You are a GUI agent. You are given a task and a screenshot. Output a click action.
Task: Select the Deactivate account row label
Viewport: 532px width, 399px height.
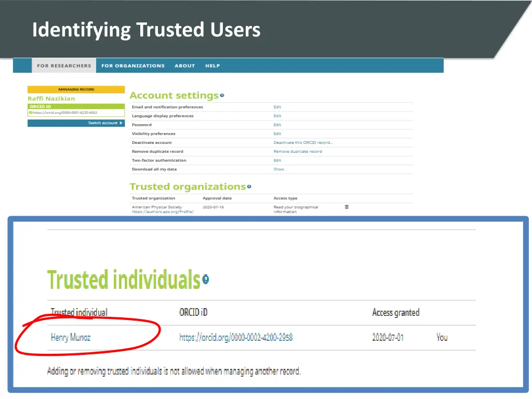point(152,142)
